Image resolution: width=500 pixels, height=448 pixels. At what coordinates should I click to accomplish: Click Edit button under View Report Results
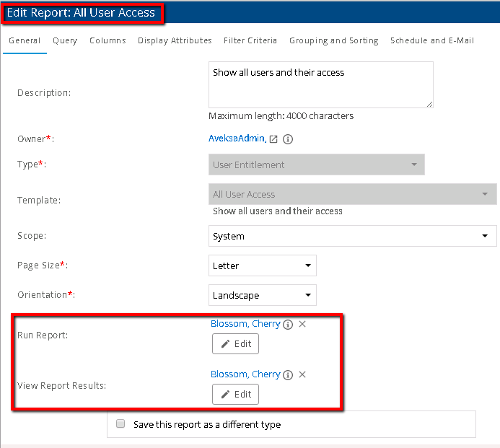click(235, 395)
